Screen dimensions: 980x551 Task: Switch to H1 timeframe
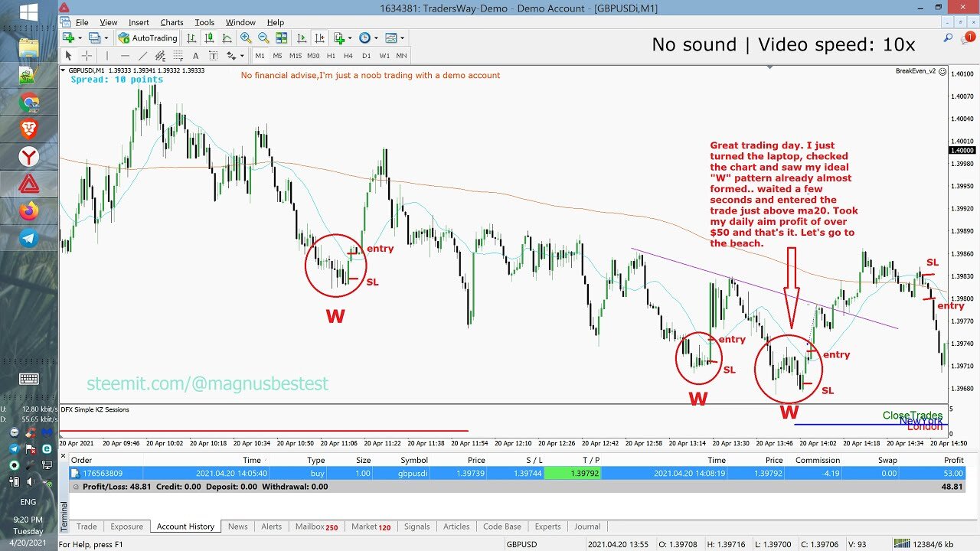(331, 56)
